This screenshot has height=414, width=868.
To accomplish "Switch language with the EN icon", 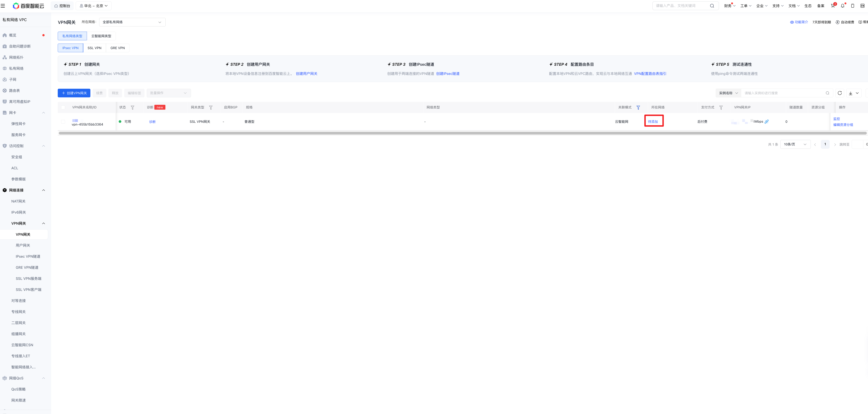I will [862, 6].
